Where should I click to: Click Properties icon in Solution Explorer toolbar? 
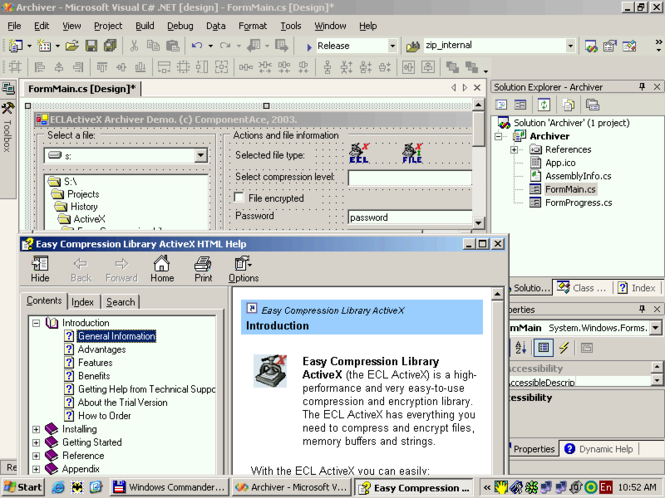592,104
